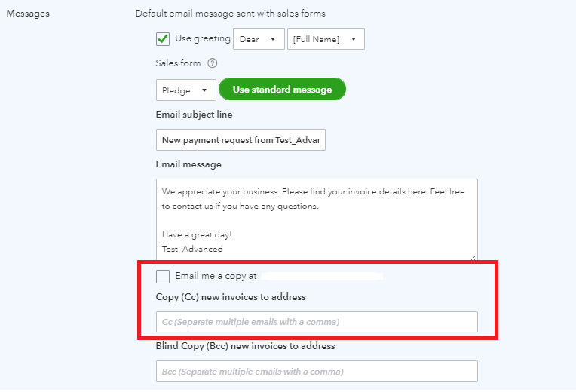Enable the Email me a copy checkbox
The height and width of the screenshot is (392, 576).
click(x=163, y=276)
